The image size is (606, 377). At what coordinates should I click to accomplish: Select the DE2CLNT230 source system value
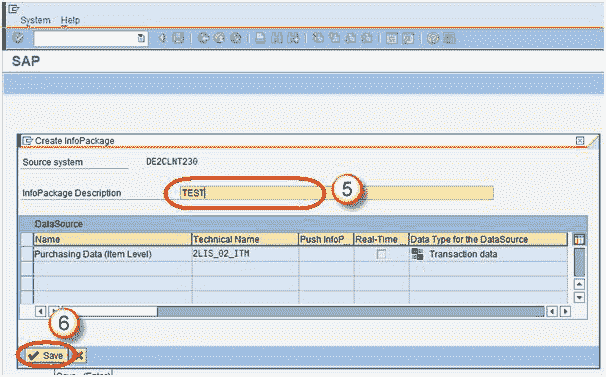pyautogui.click(x=172, y=162)
